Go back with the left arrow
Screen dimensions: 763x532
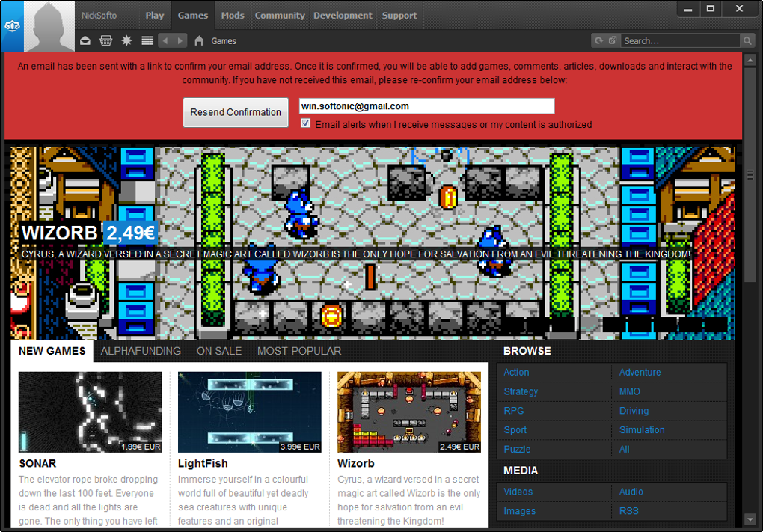(x=165, y=41)
